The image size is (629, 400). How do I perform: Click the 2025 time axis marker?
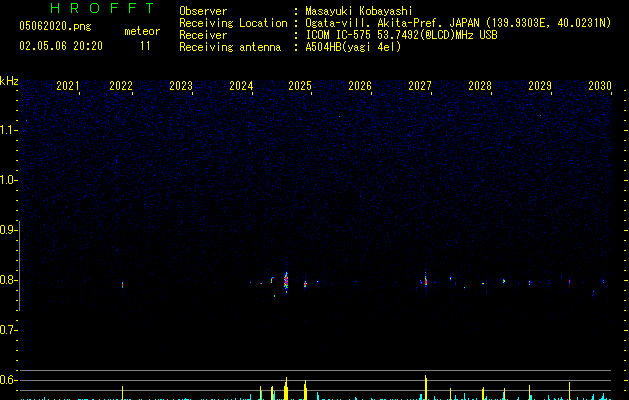[300, 86]
